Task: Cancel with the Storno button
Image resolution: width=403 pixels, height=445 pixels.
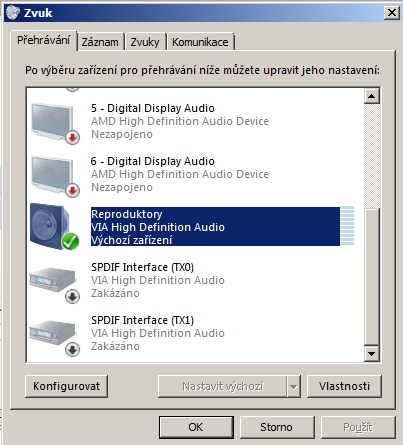Action: [x=276, y=427]
